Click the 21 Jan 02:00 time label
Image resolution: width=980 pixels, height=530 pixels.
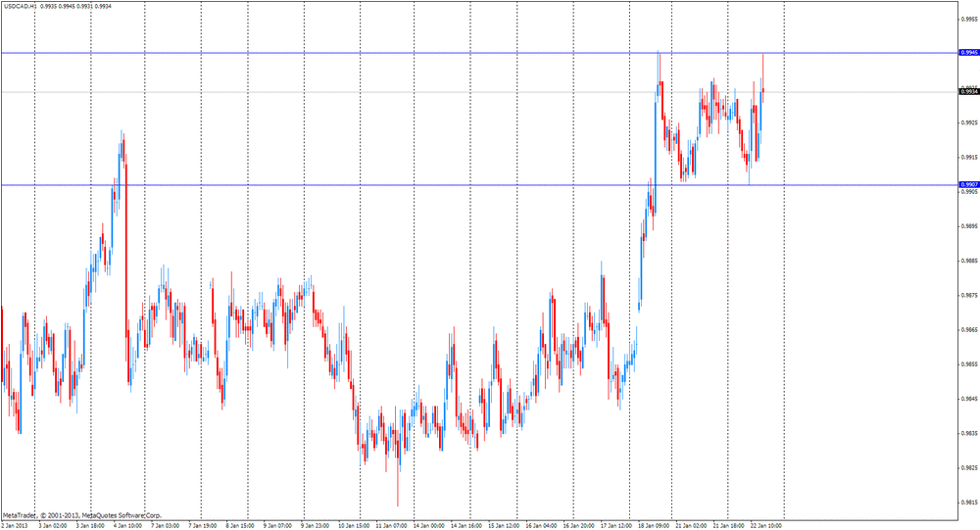(x=691, y=526)
